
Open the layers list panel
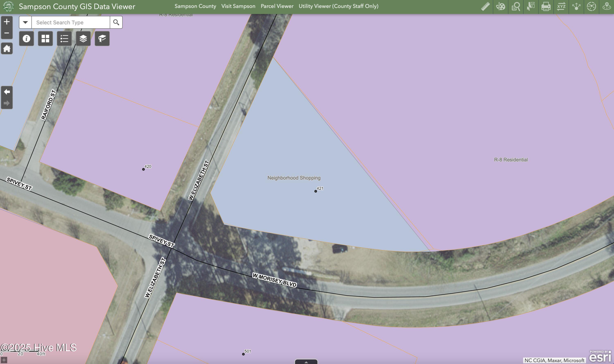(83, 38)
